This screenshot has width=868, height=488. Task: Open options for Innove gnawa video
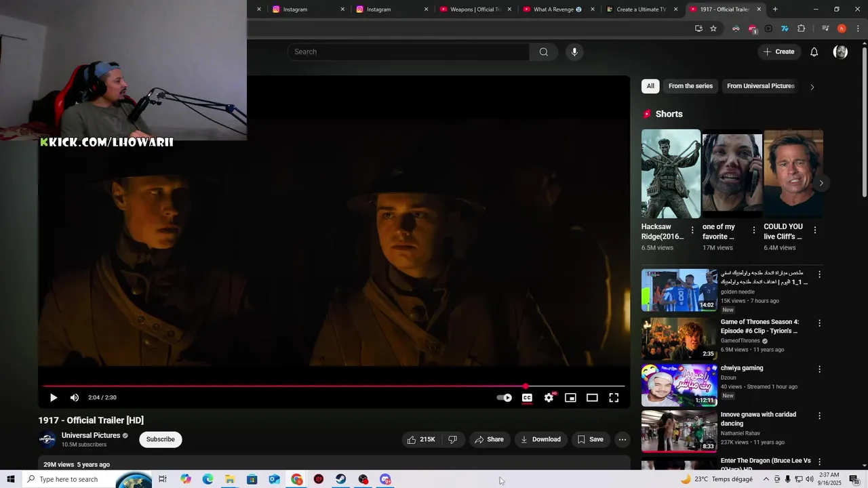819,415
